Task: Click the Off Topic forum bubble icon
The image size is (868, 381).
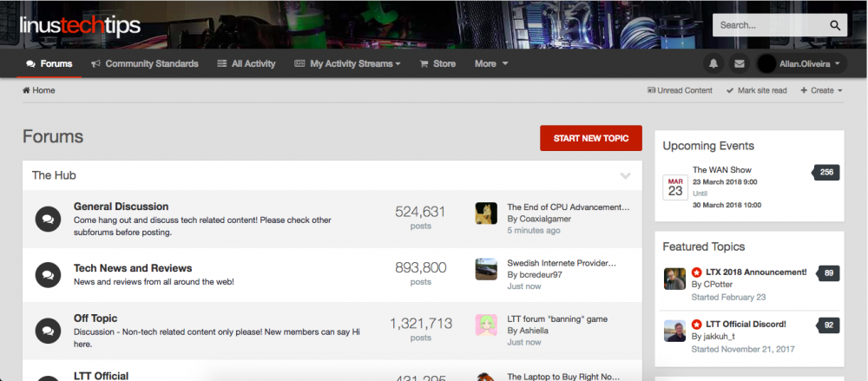Action: coord(48,331)
